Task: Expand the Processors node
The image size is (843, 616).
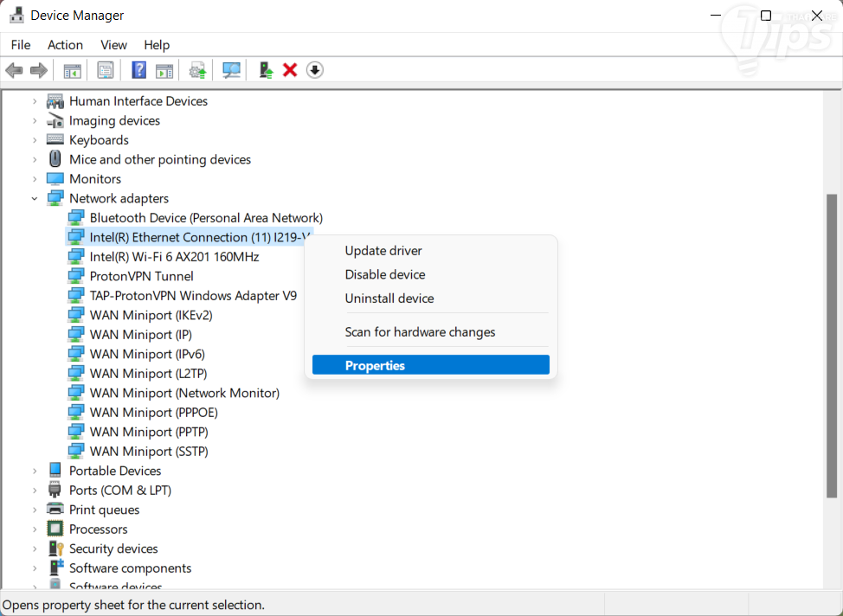Action: pyautogui.click(x=35, y=529)
